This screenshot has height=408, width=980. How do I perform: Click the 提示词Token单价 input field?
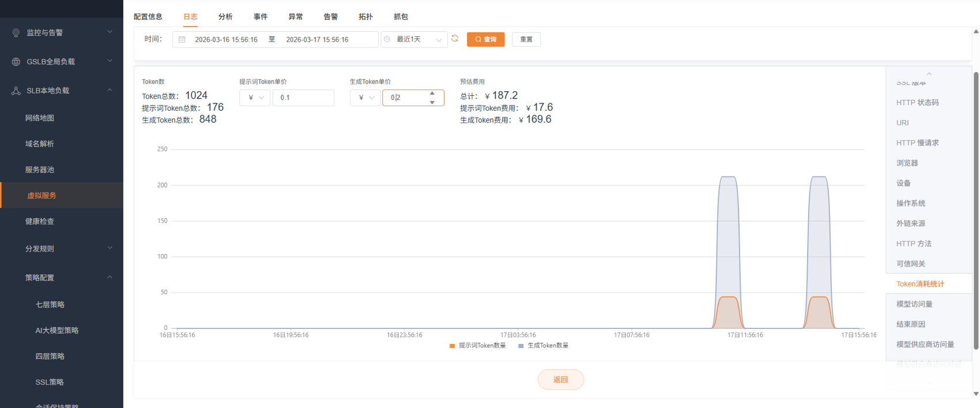[x=303, y=98]
